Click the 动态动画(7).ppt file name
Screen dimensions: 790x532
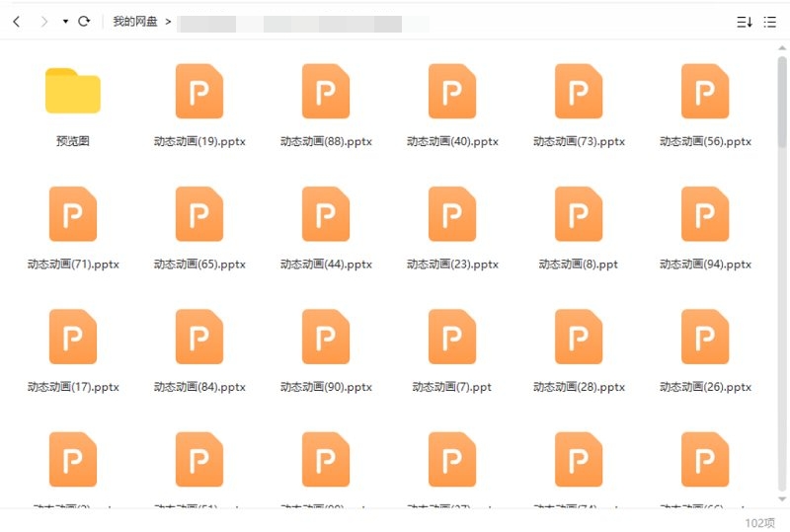coord(452,388)
